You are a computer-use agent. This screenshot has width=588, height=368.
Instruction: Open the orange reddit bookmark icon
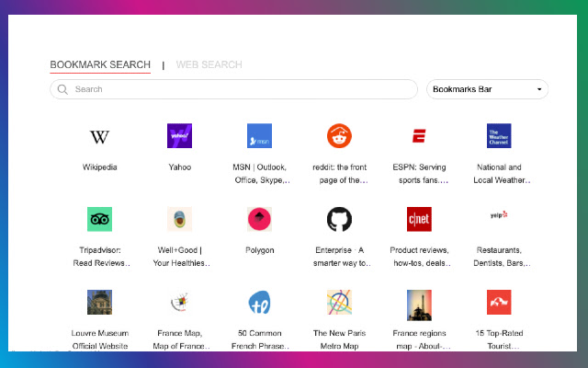tap(339, 136)
